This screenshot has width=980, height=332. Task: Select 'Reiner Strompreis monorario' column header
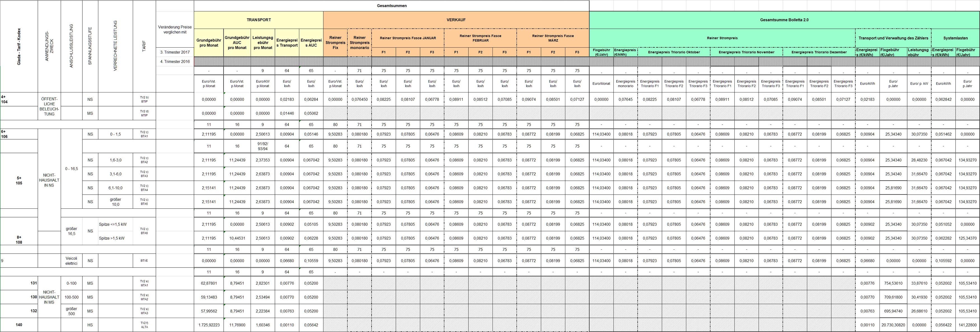click(360, 43)
